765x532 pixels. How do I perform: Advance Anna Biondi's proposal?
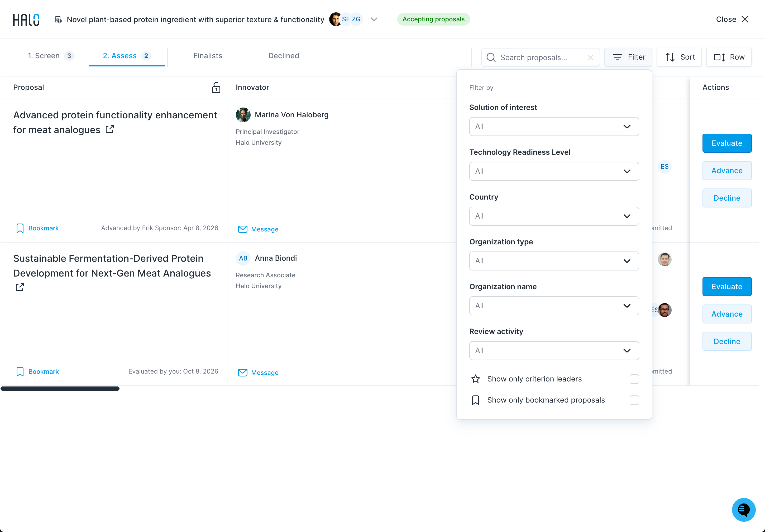tap(727, 314)
